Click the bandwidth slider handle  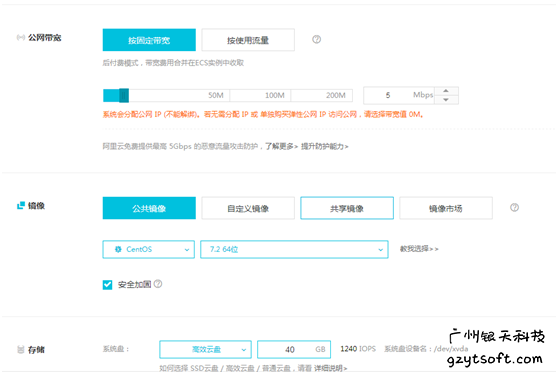[x=124, y=95]
